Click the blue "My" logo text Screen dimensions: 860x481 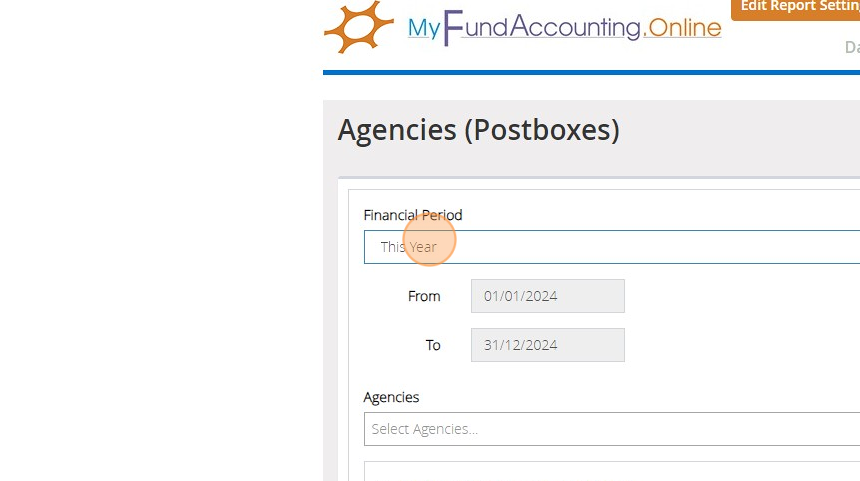click(x=424, y=28)
